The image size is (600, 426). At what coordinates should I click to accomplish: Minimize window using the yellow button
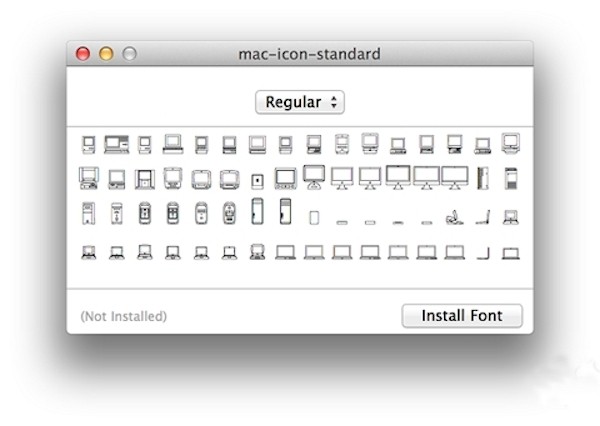(106, 54)
